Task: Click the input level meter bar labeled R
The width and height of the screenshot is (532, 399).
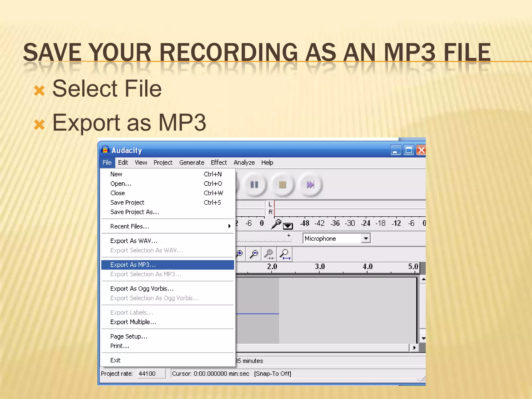Action: (350, 212)
